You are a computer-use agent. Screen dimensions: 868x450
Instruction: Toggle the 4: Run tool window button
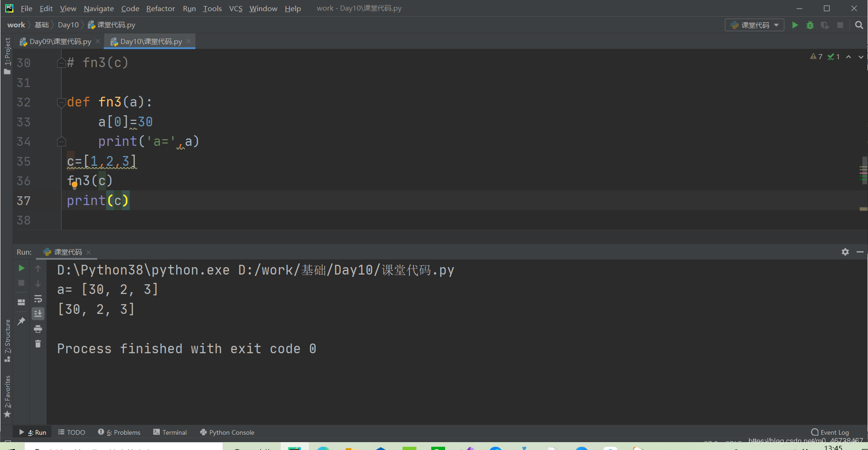click(x=32, y=432)
